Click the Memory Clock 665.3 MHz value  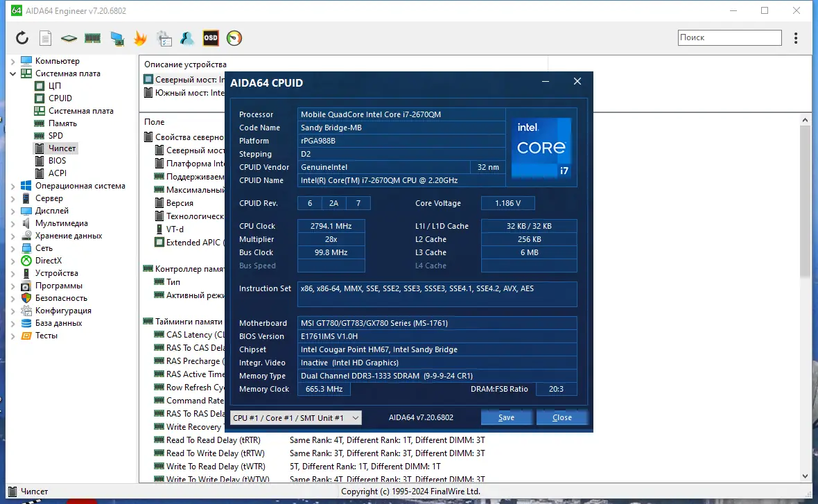pyautogui.click(x=324, y=389)
